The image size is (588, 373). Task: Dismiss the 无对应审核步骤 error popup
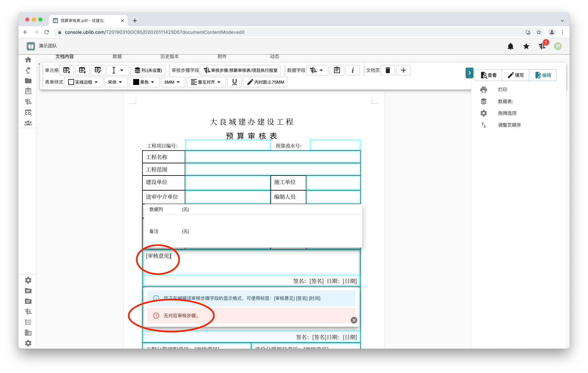[x=354, y=320]
